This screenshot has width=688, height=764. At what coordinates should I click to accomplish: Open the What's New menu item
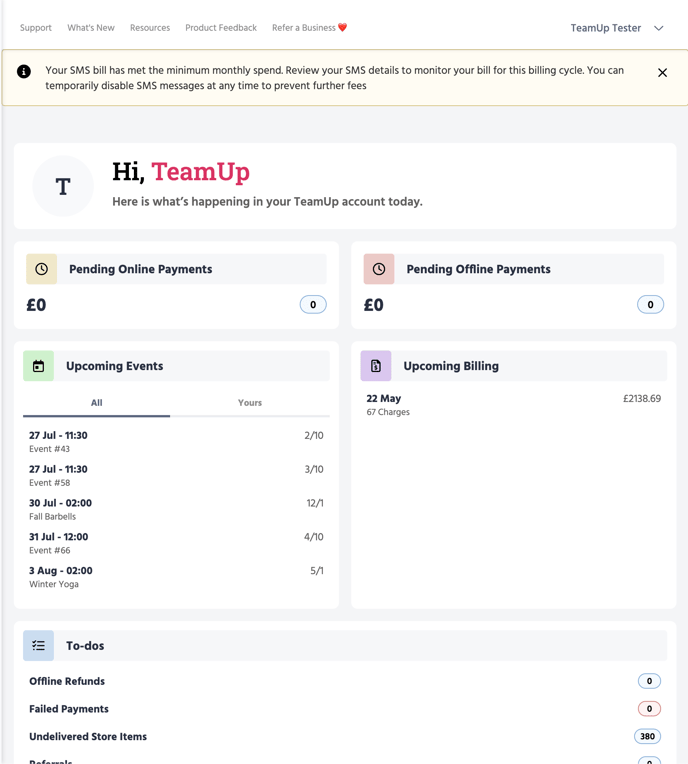91,28
